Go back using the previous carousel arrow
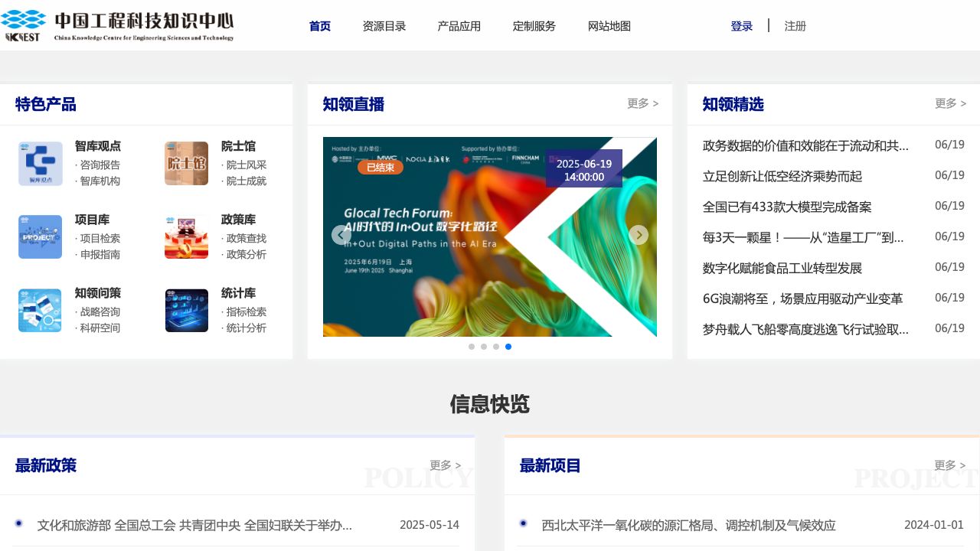Viewport: 980px width, 551px height. coord(341,235)
